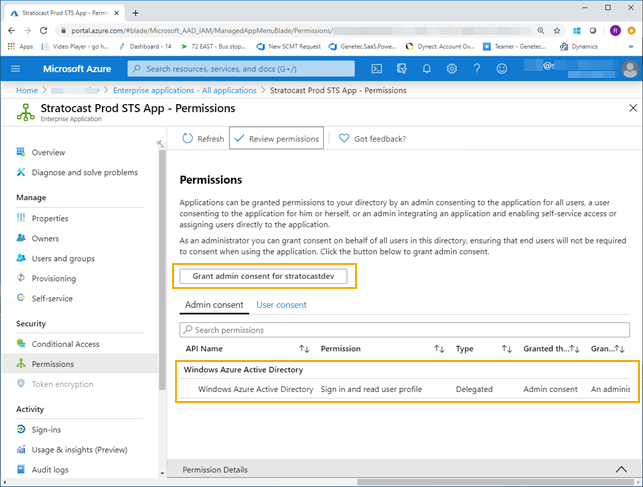This screenshot has height=487, width=643.
Task: Sort by Permission column arrows
Action: pos(439,348)
